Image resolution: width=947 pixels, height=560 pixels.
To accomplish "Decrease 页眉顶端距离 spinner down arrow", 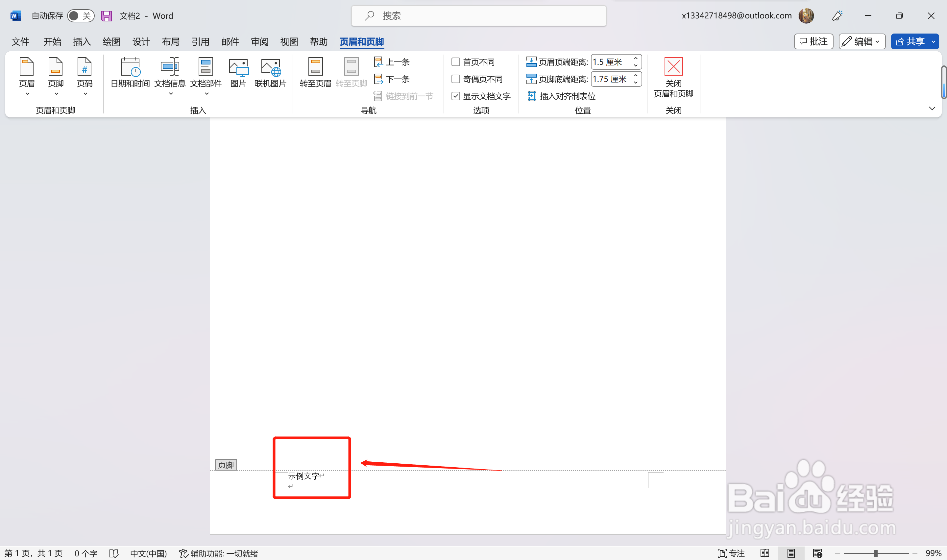I will click(x=636, y=66).
